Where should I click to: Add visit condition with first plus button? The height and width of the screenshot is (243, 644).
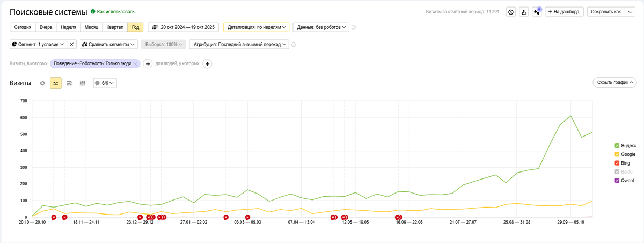(148, 64)
